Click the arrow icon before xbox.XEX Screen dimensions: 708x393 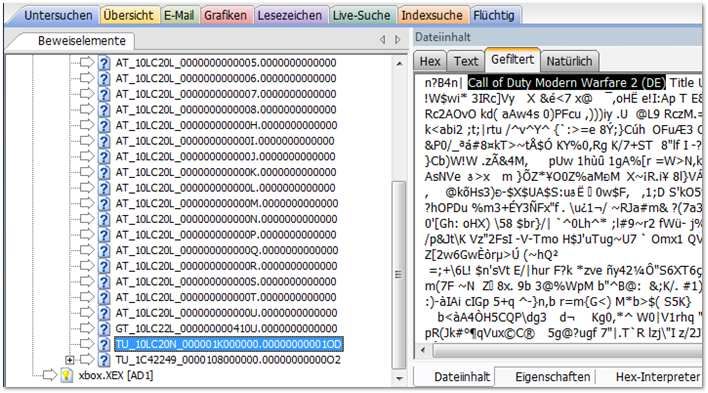click(49, 374)
